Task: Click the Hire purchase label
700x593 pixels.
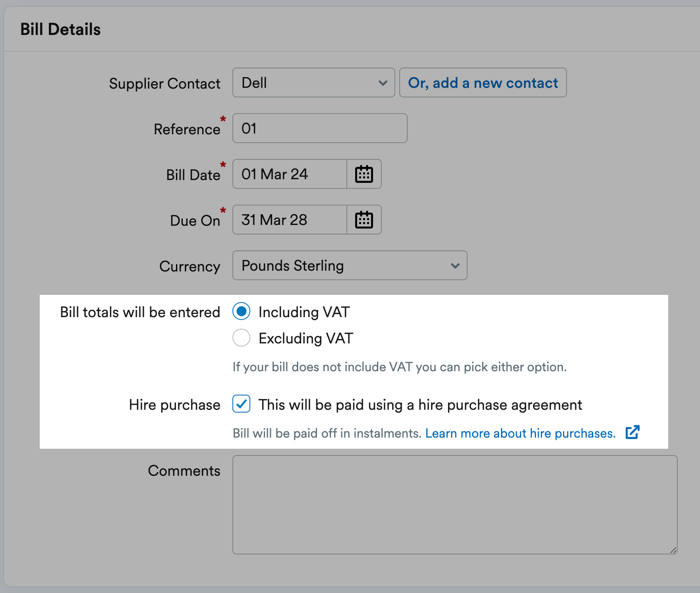Action: coord(174,405)
